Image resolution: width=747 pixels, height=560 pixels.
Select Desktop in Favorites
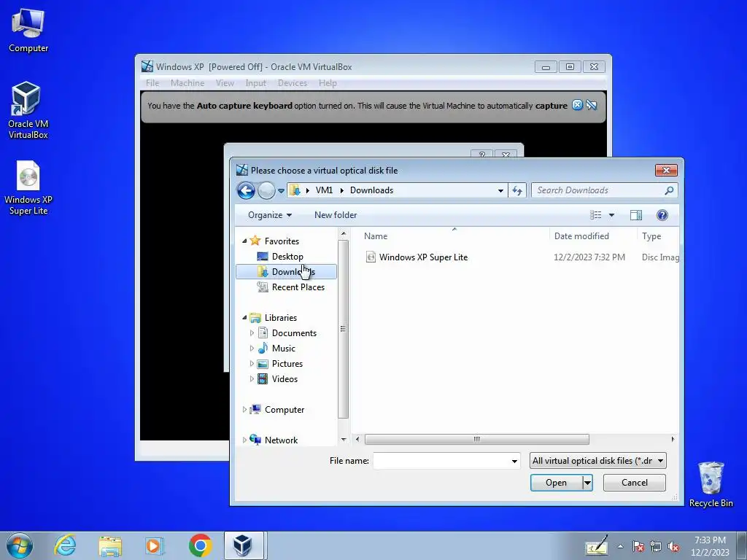pyautogui.click(x=287, y=257)
